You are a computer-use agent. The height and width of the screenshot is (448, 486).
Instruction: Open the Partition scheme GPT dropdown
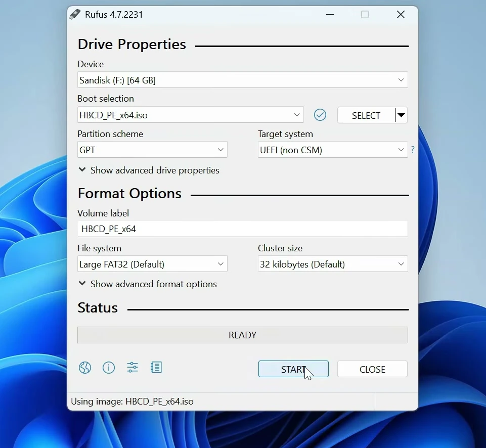point(152,150)
